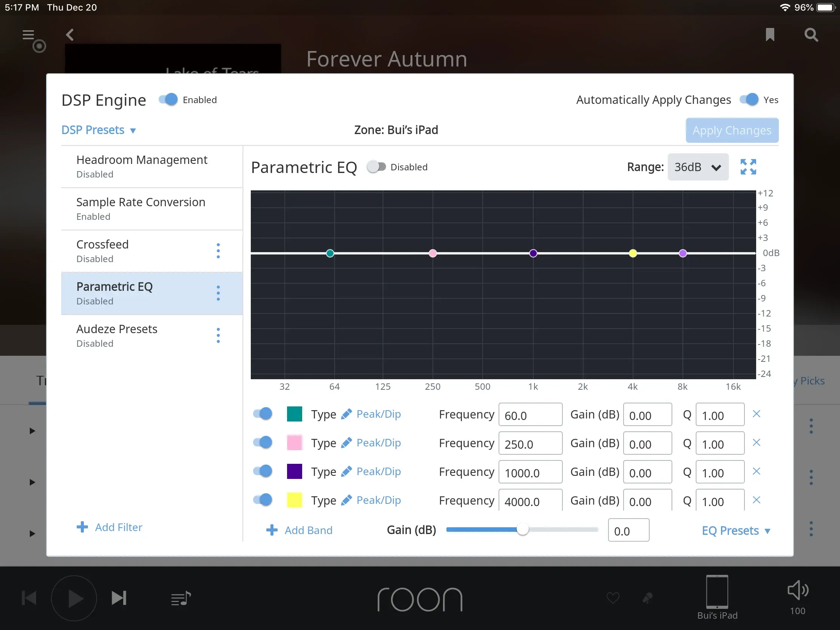Viewport: 840px width, 630px height.
Task: Open Audeze Presets three-dot menu
Action: point(218,336)
